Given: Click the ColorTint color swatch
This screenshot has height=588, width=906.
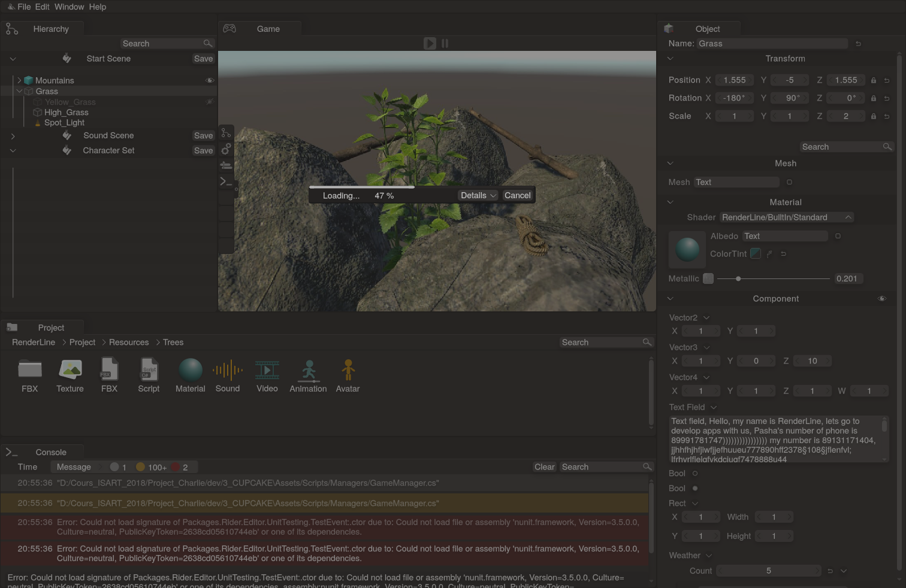Looking at the screenshot, I should (756, 254).
